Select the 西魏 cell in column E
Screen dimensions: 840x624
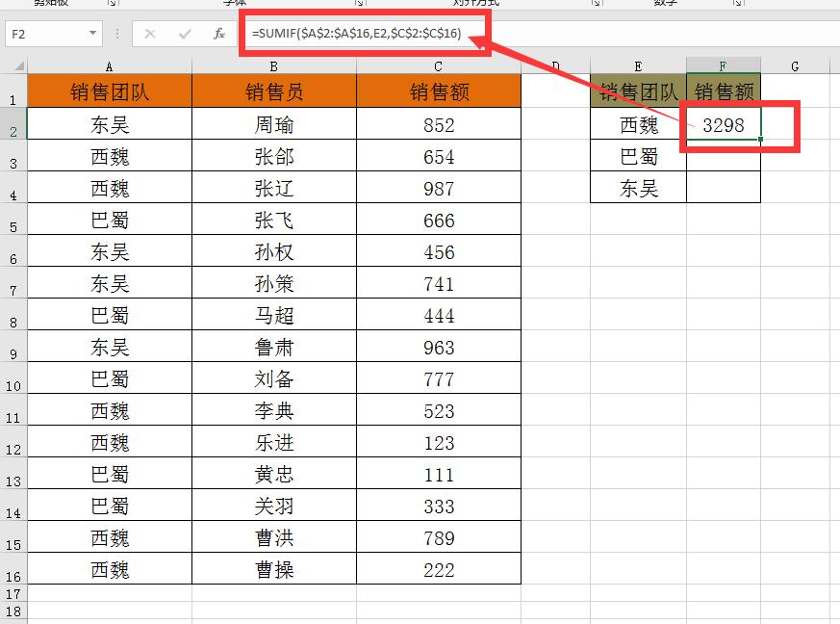[x=638, y=124]
